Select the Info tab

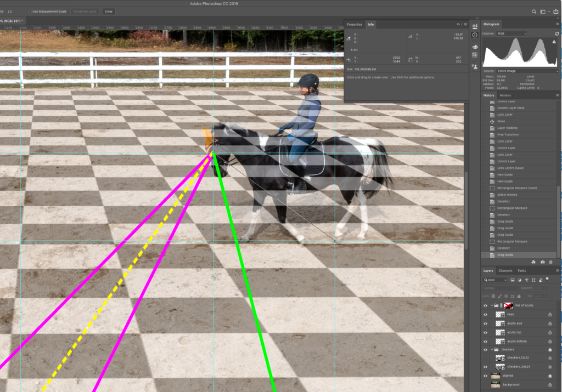[x=370, y=24]
